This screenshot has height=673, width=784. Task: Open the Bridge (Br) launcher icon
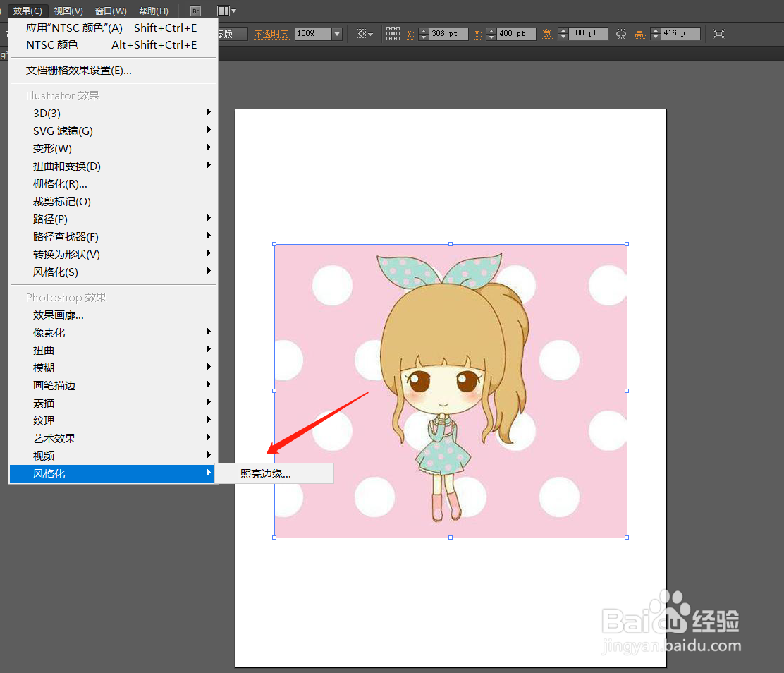(195, 11)
